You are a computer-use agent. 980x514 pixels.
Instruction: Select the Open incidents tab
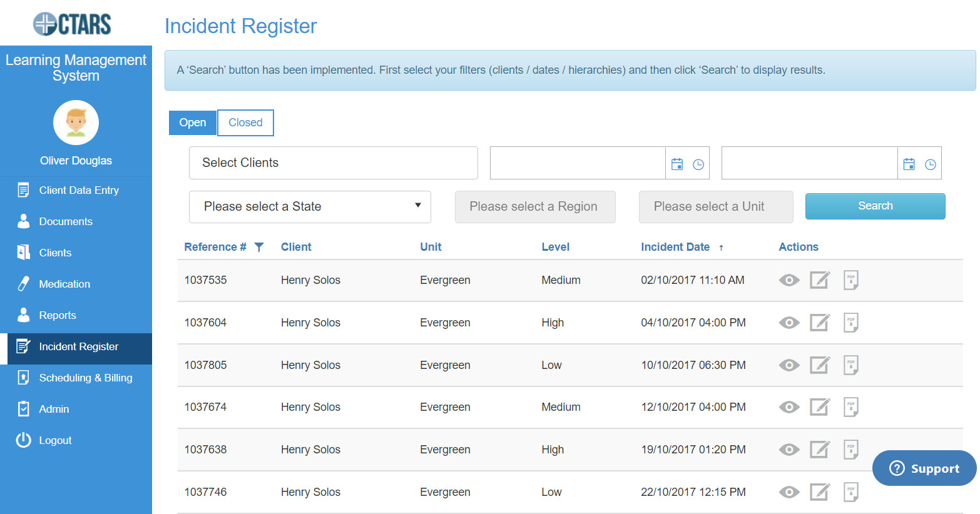tap(193, 123)
